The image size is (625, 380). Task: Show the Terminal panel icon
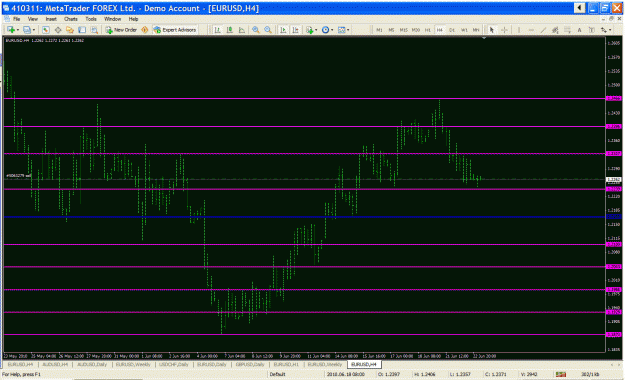[x=82, y=30]
